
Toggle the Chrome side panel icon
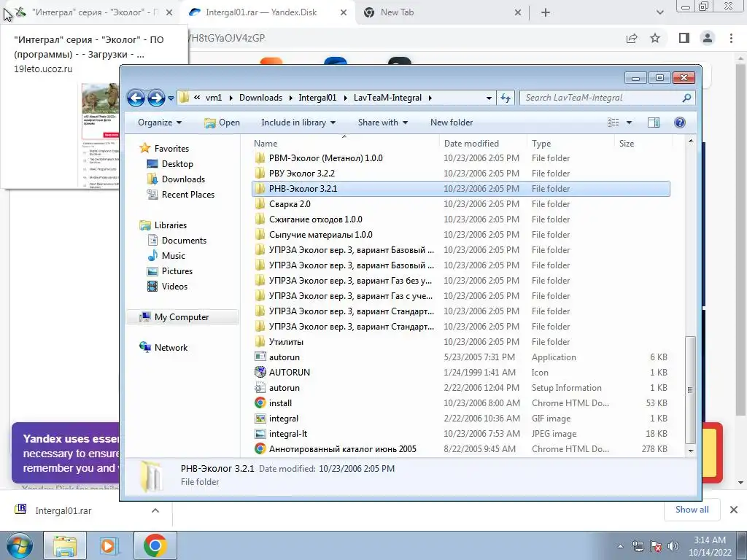point(684,38)
